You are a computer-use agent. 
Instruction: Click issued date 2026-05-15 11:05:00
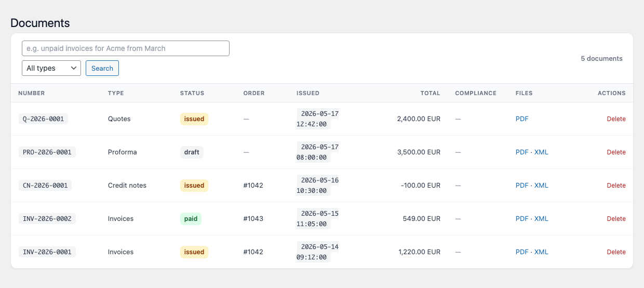(318, 219)
